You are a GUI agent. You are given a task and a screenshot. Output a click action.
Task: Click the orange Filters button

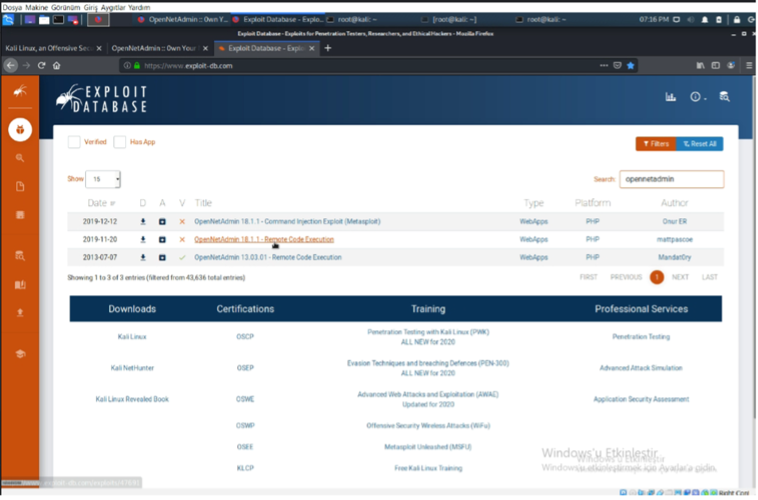[x=656, y=144]
